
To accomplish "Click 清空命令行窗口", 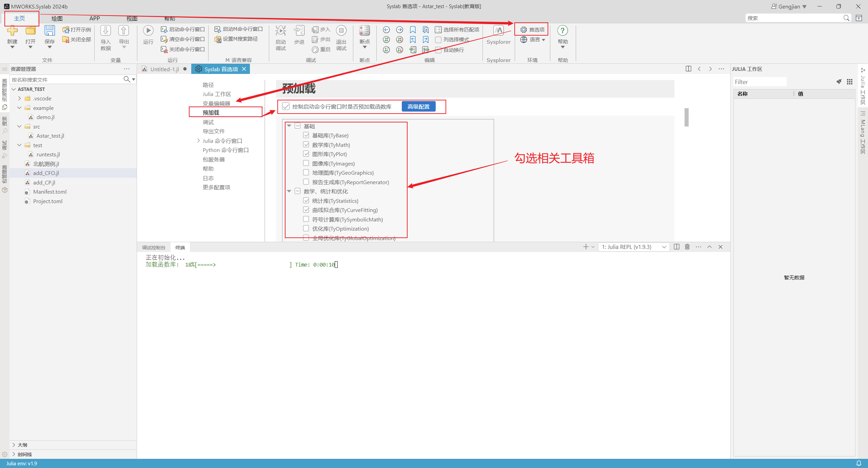I will coord(183,39).
